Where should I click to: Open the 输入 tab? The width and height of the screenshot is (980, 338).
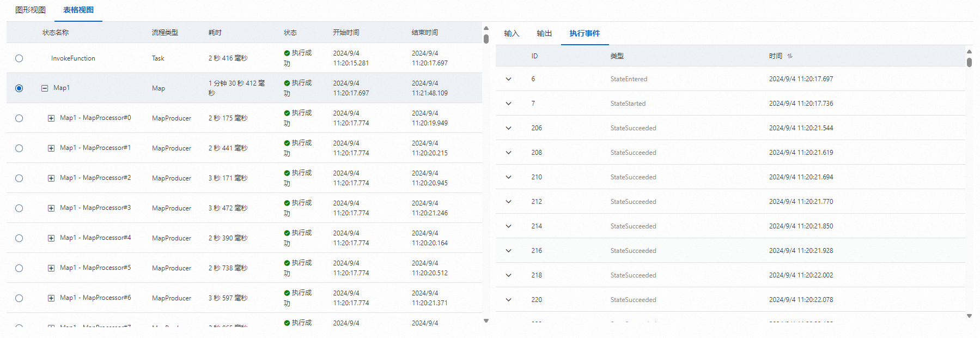tap(512, 33)
